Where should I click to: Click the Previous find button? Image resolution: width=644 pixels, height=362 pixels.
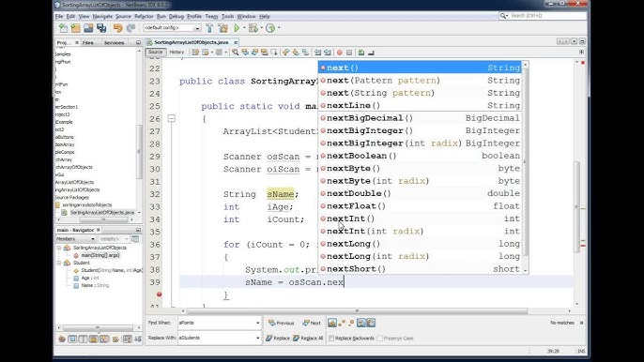coord(282,323)
